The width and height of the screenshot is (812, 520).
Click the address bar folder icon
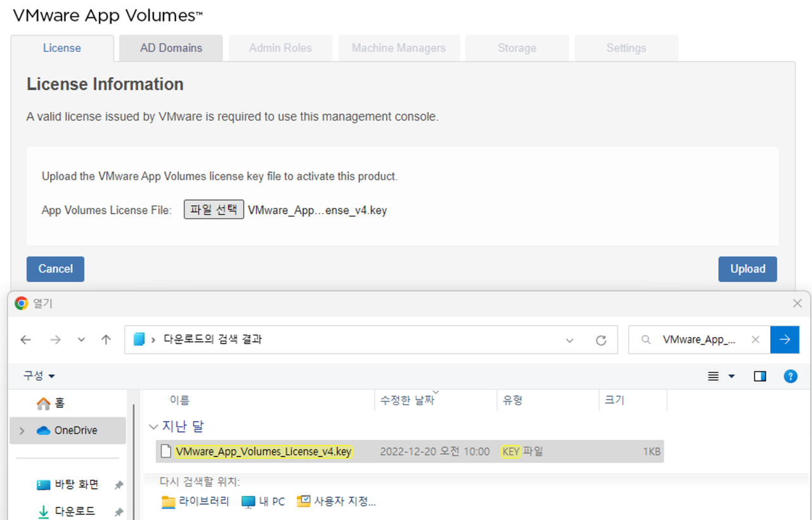click(139, 339)
